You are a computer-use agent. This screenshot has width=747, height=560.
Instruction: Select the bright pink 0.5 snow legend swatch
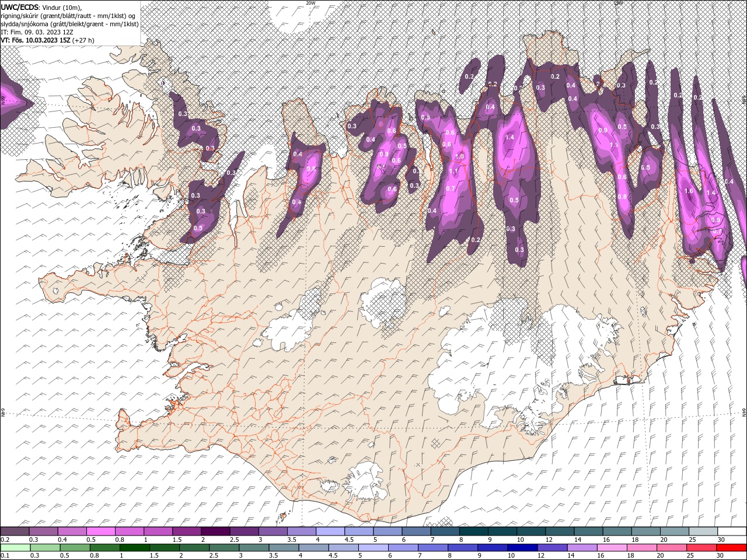(101, 531)
